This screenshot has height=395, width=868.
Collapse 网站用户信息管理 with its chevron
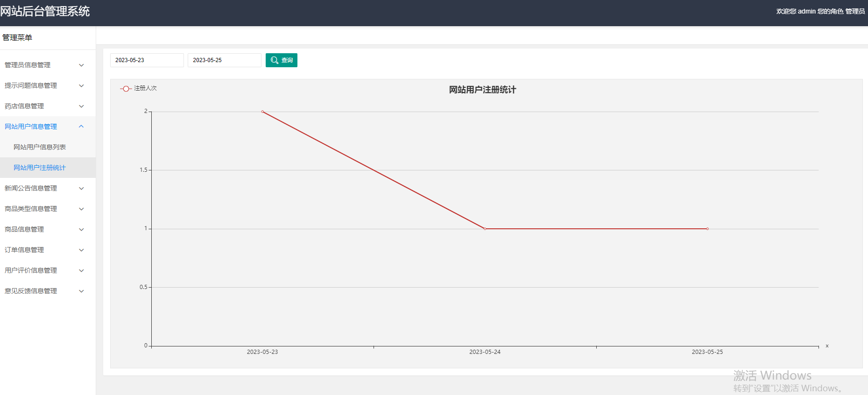click(x=81, y=127)
